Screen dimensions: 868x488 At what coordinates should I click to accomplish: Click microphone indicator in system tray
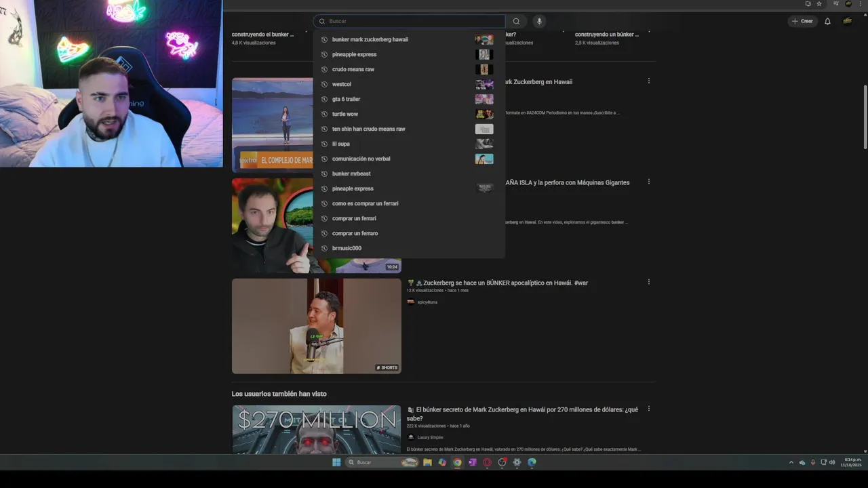tap(813, 462)
